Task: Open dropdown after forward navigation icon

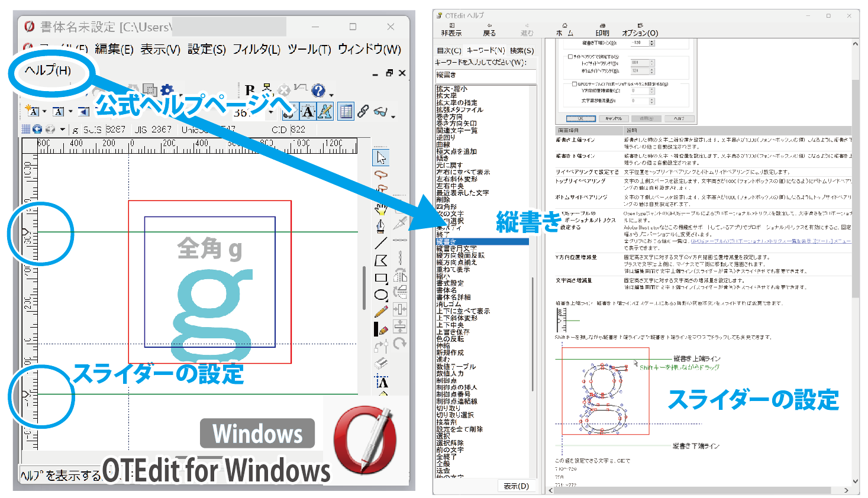Action: coord(62,129)
